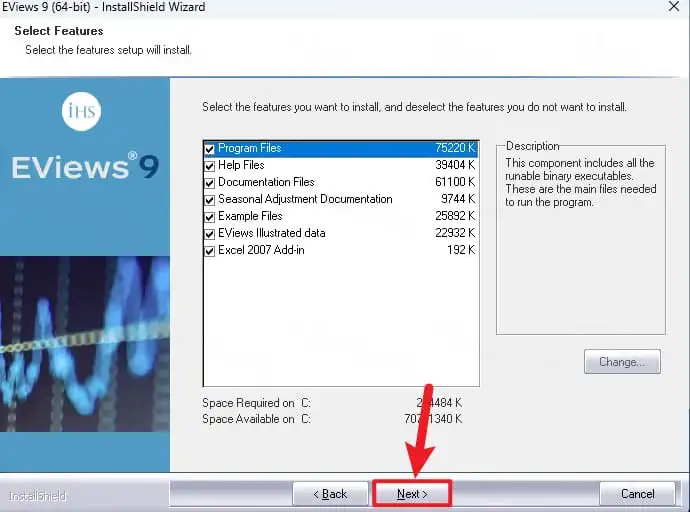The height and width of the screenshot is (512, 690).
Task: Click the 39404 K size value
Action: coord(455,165)
